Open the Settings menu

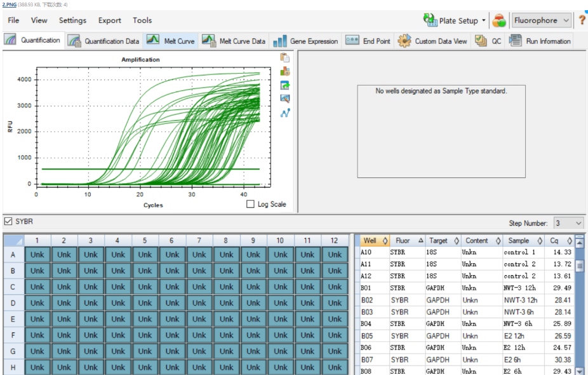(x=72, y=20)
